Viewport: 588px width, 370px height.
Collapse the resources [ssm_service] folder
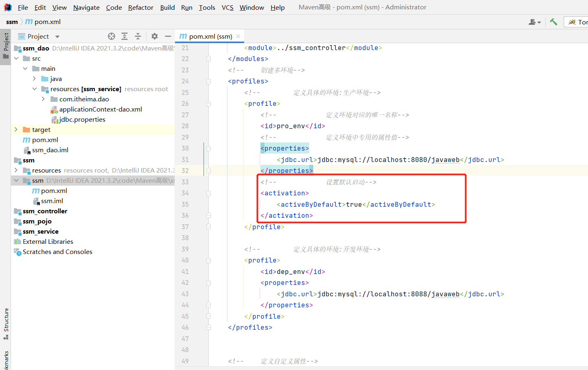(34, 89)
